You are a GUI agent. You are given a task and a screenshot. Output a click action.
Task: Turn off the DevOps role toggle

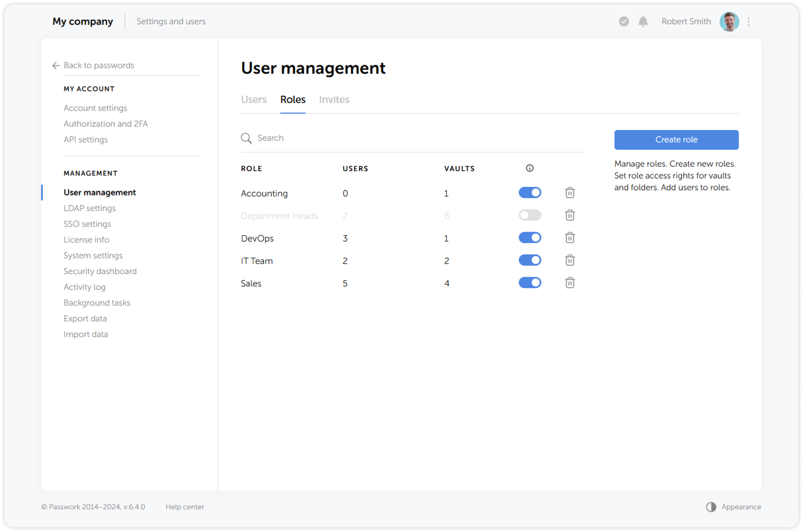(x=530, y=238)
